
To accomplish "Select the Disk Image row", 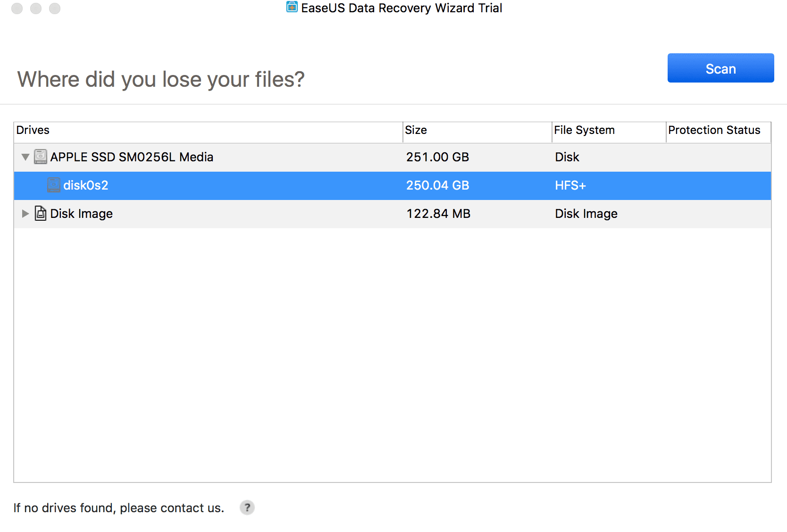I will (x=393, y=214).
